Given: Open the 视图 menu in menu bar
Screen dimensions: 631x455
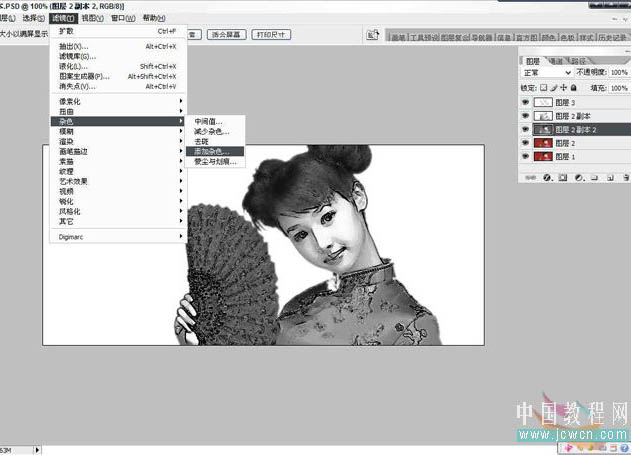Looking at the screenshot, I should pos(92,18).
